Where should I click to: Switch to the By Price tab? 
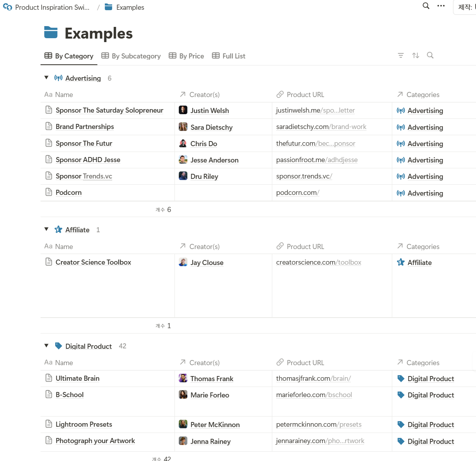tap(186, 56)
